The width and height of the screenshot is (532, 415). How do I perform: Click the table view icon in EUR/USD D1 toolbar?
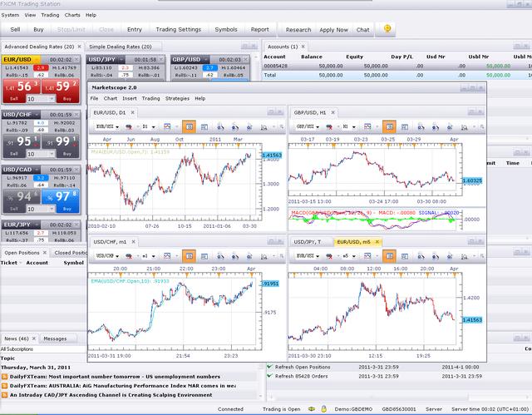click(x=204, y=127)
